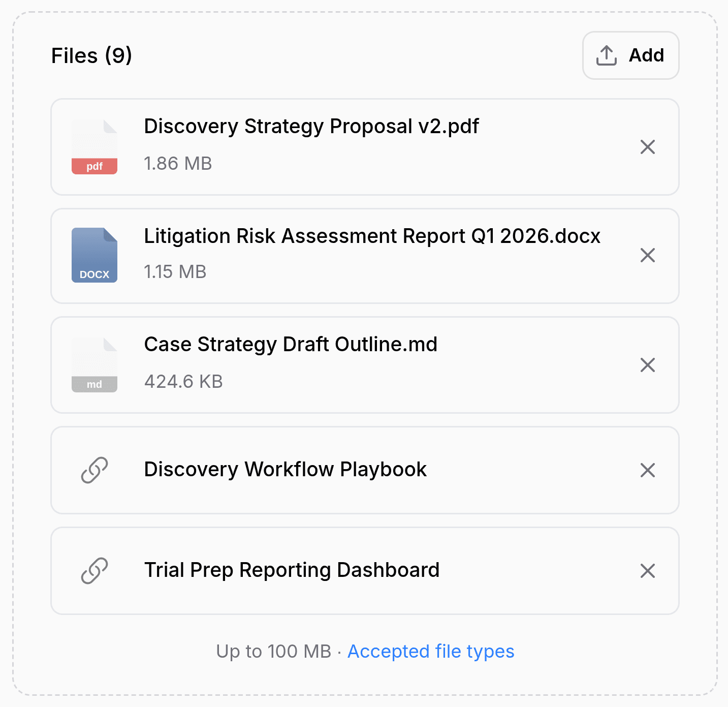Select the Discovery Strategy Proposal v2.pdf file name
728x707 pixels.
click(311, 127)
